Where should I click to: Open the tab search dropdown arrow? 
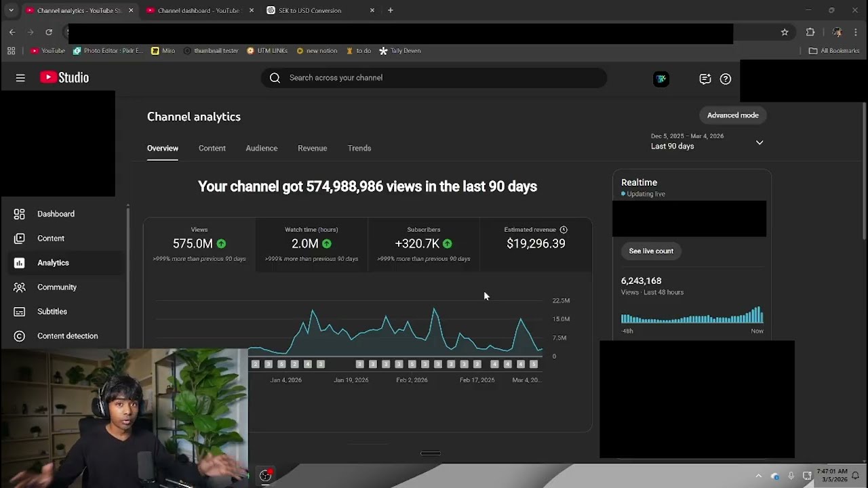click(11, 10)
